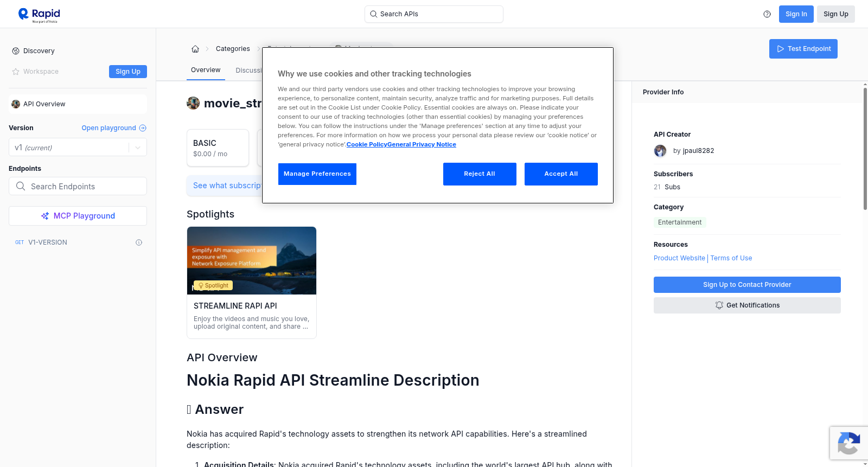Open Categories breadcrumb
Image resolution: width=868 pixels, height=467 pixels.
(x=233, y=49)
